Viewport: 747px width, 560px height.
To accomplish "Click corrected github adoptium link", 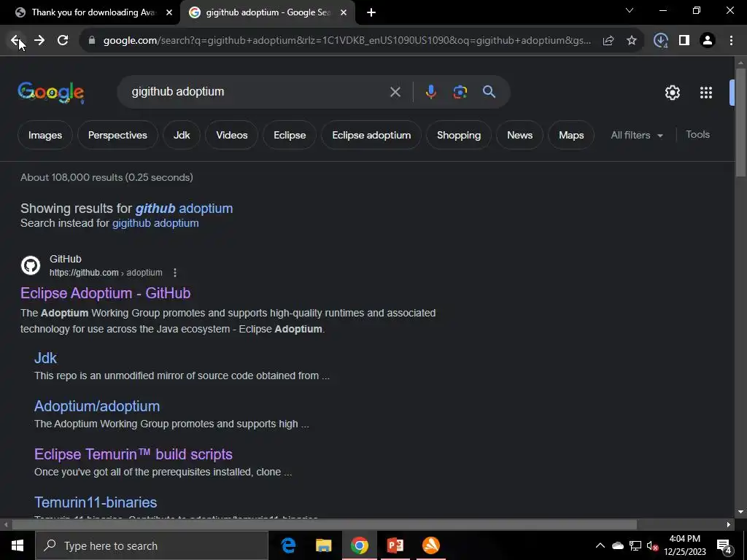I will [184, 209].
